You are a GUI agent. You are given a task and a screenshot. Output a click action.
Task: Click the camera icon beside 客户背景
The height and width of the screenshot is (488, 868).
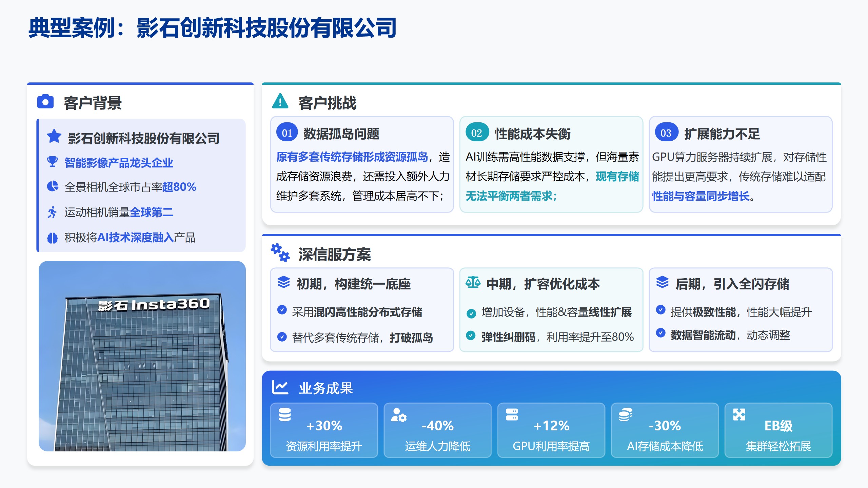(x=45, y=101)
